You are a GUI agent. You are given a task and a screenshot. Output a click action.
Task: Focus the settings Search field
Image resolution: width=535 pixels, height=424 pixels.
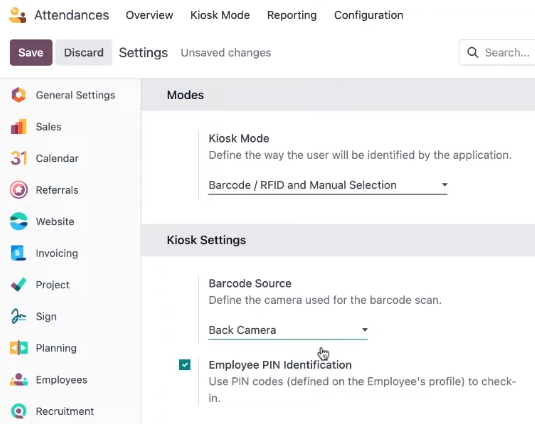(x=497, y=53)
